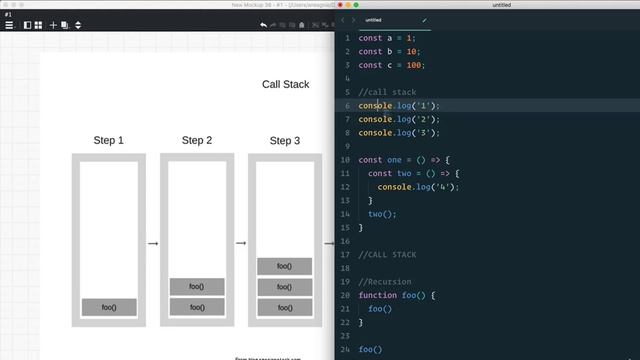Select the Call Stack title text
Viewport: 640px width, 360px height.
tap(285, 84)
